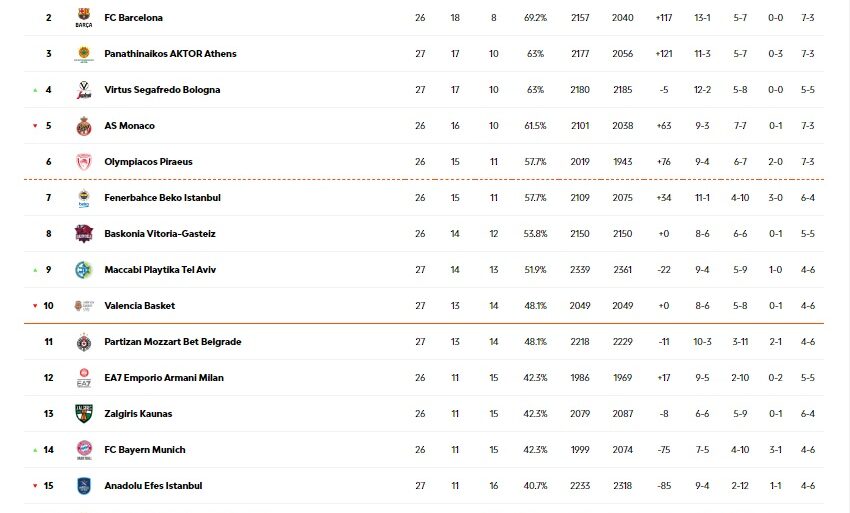This screenshot has height=513, width=850.
Task: Open the Valencia Basket team link
Action: (139, 306)
